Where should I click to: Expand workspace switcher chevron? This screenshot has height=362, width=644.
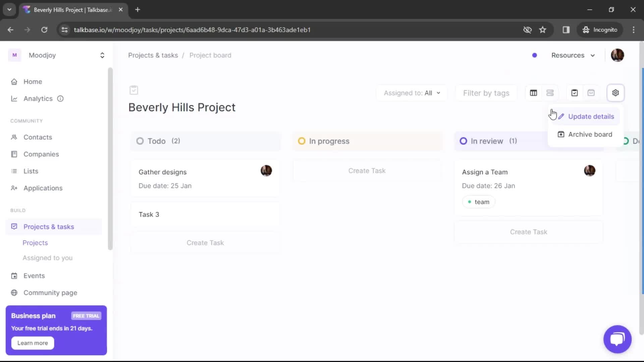102,55
